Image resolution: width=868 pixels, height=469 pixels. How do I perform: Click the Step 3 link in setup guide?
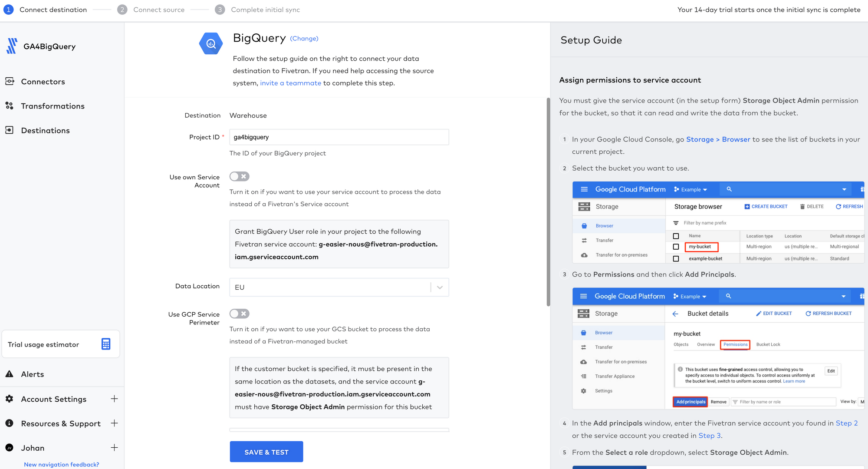pyautogui.click(x=710, y=436)
